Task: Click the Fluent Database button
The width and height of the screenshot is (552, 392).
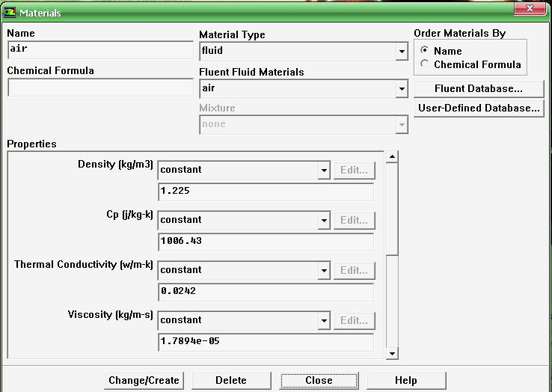Action: 478,89
